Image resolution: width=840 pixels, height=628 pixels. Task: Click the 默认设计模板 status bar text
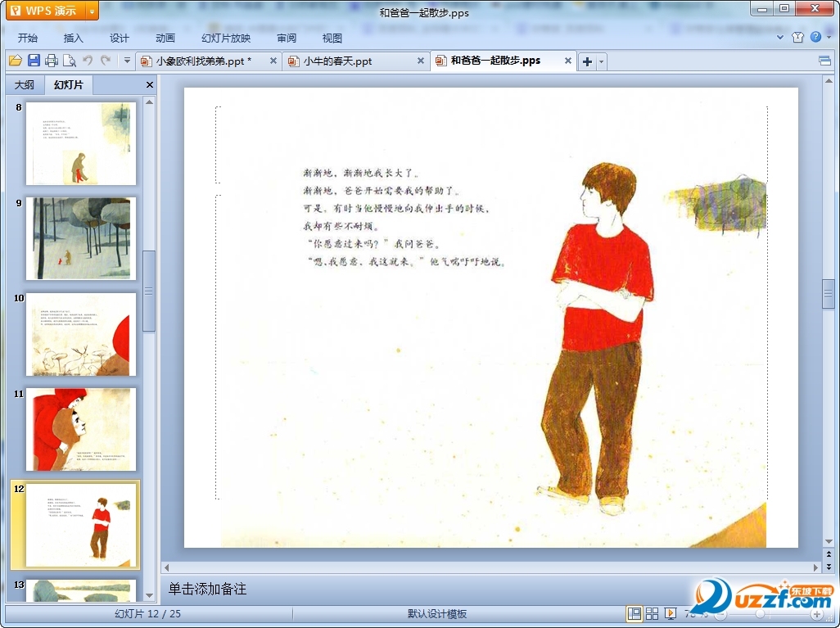437,613
